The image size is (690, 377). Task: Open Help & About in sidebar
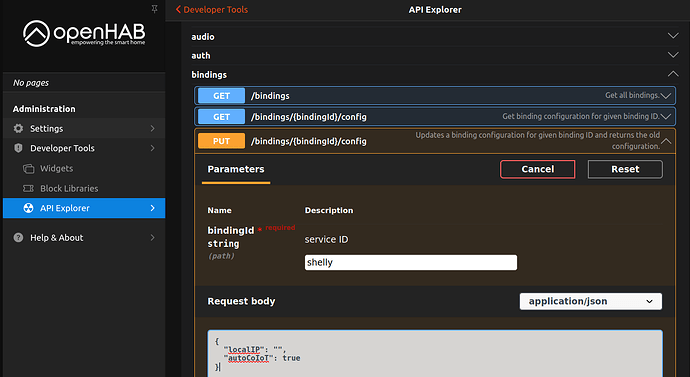point(84,238)
